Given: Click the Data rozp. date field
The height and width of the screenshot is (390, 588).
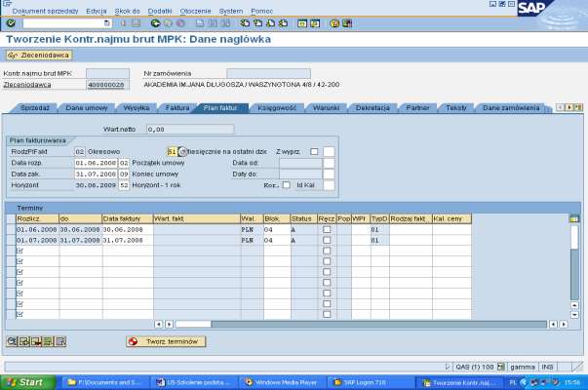Looking at the screenshot, I should [96, 163].
